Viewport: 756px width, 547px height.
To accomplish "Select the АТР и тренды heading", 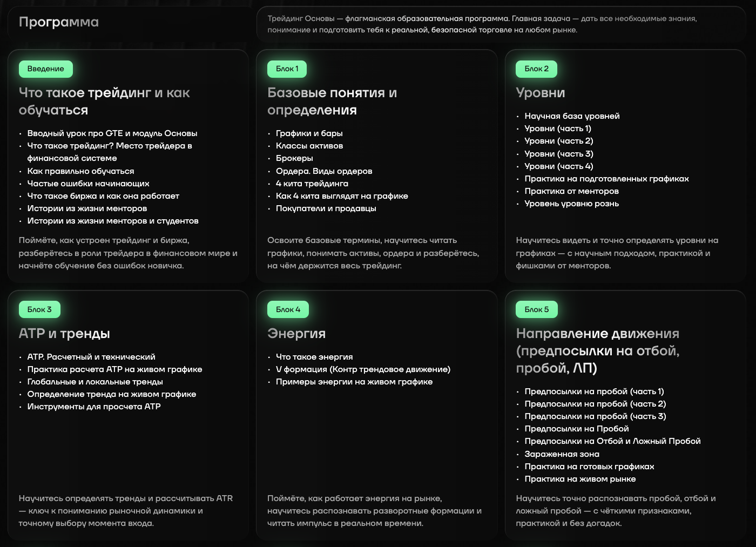I will (x=64, y=334).
